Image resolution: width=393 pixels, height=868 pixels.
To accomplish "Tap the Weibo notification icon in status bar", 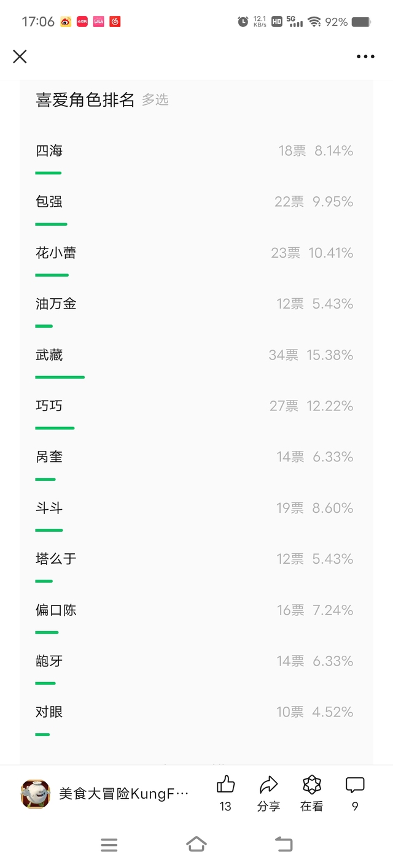I will click(x=66, y=22).
